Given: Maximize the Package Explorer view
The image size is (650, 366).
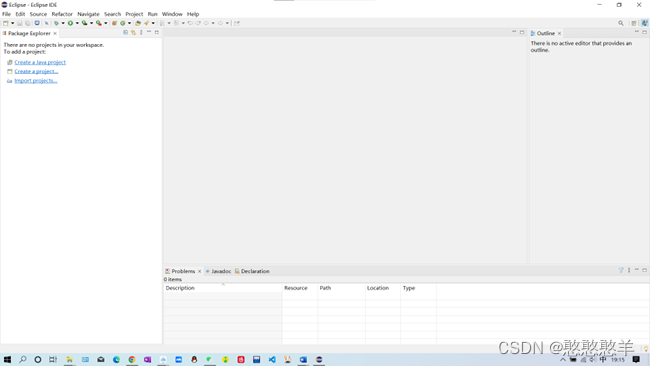Looking at the screenshot, I should click(x=157, y=32).
